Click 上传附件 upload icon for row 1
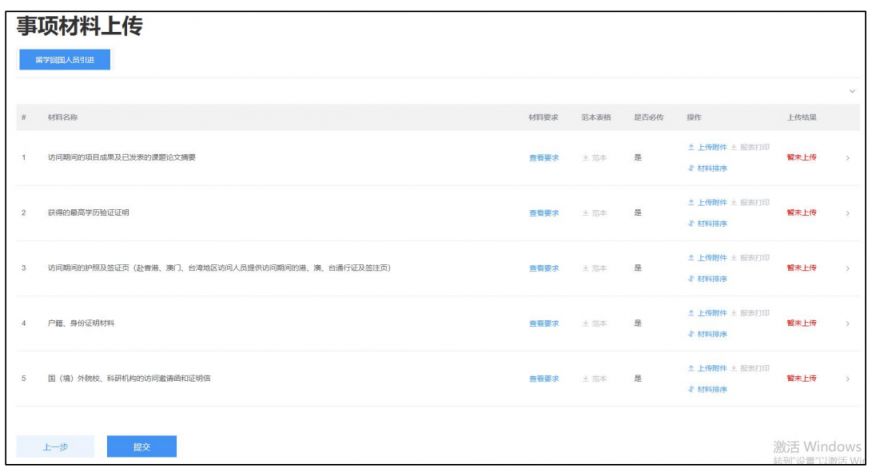 tap(691, 147)
